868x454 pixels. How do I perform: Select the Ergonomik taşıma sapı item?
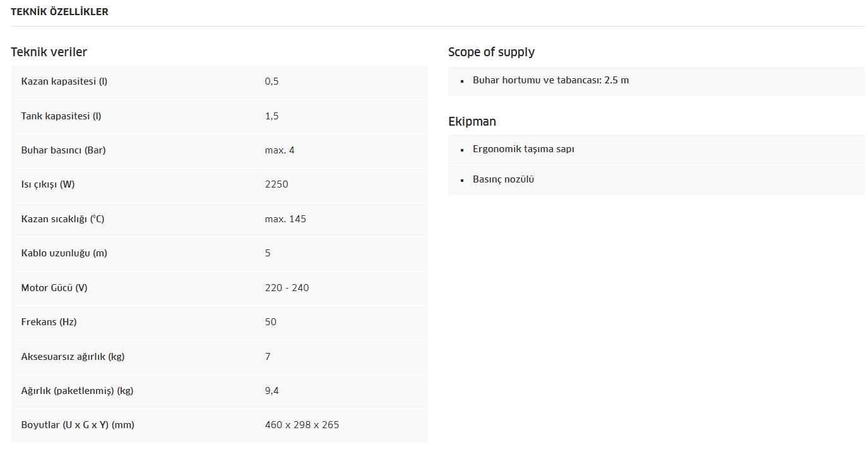(523, 150)
